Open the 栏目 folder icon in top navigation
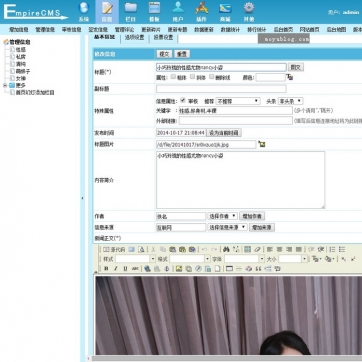This screenshot has height=362, width=362. point(130,11)
